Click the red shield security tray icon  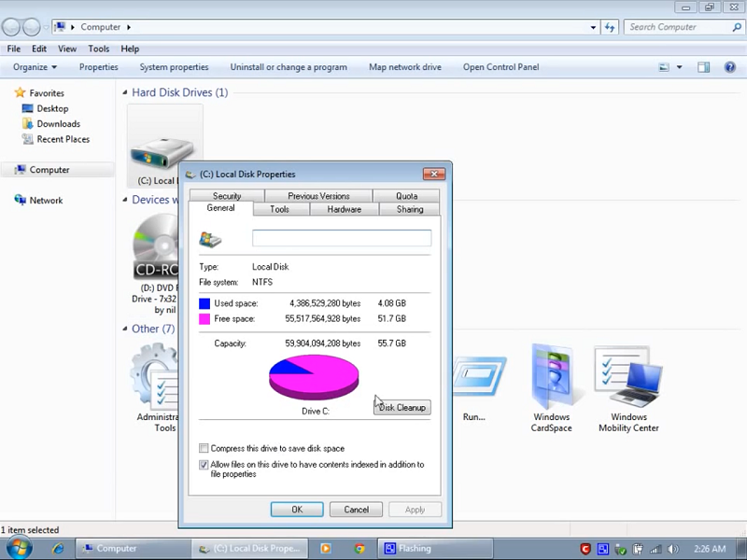point(585,549)
